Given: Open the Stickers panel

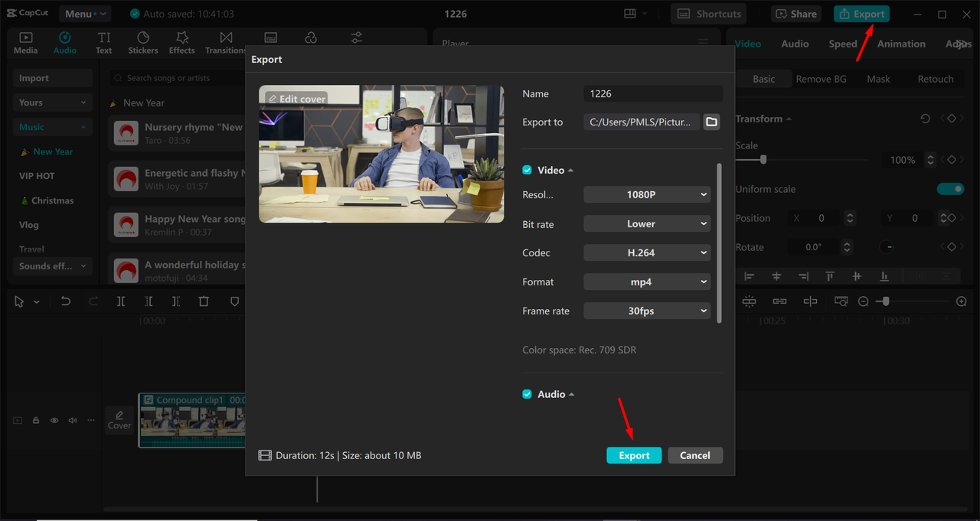Looking at the screenshot, I should [142, 42].
